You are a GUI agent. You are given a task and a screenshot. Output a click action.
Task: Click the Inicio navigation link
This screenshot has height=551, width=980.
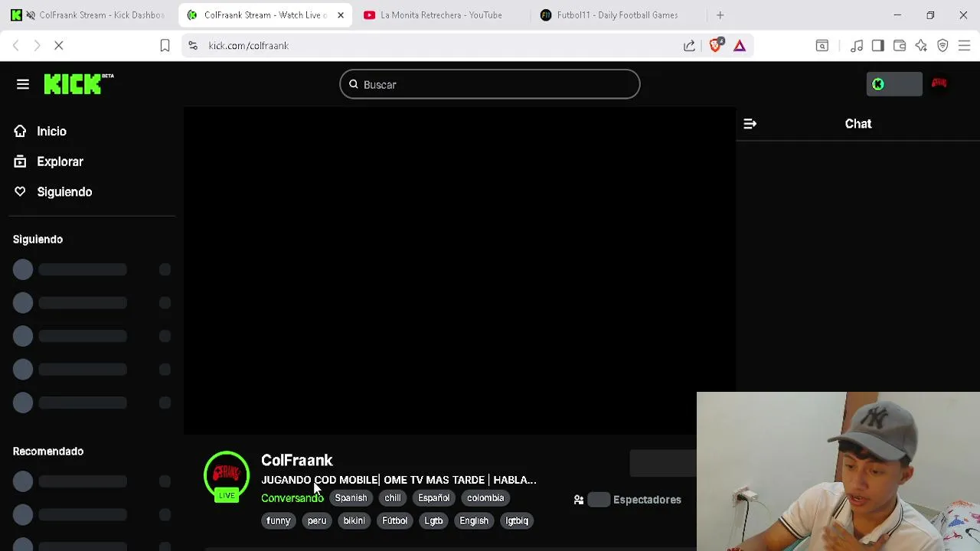pos(51,132)
